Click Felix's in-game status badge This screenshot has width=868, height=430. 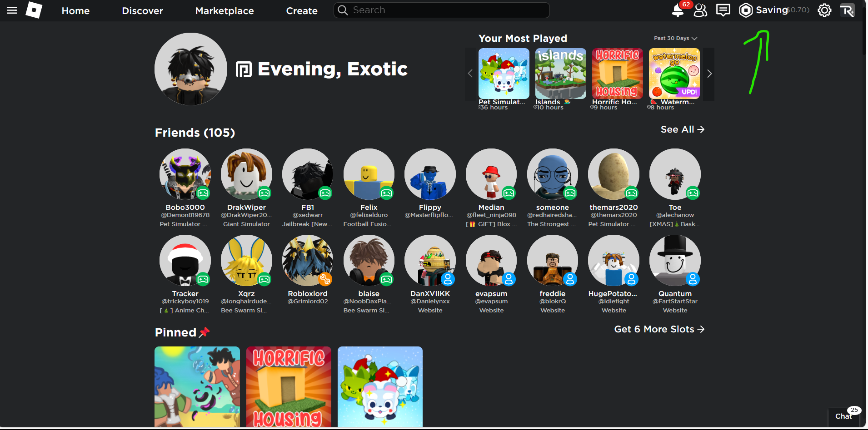(x=387, y=193)
